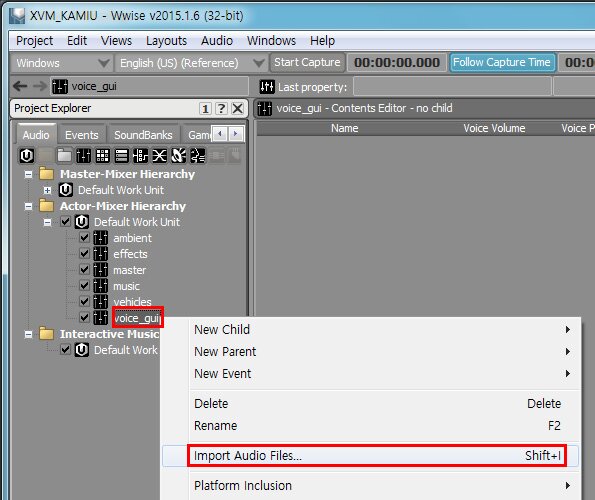The width and height of the screenshot is (595, 500).
Task: Open the Layouts menu
Action: click(x=166, y=41)
